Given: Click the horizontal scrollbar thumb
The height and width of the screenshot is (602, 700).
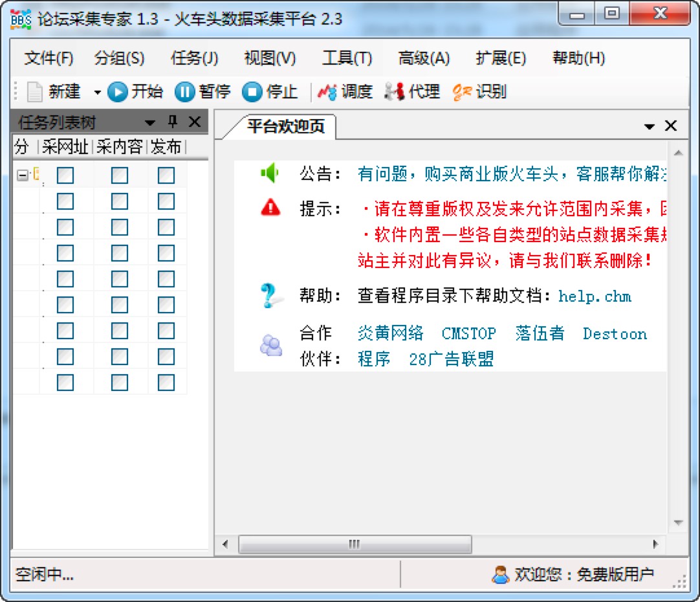Looking at the screenshot, I should pyautogui.click(x=355, y=544).
